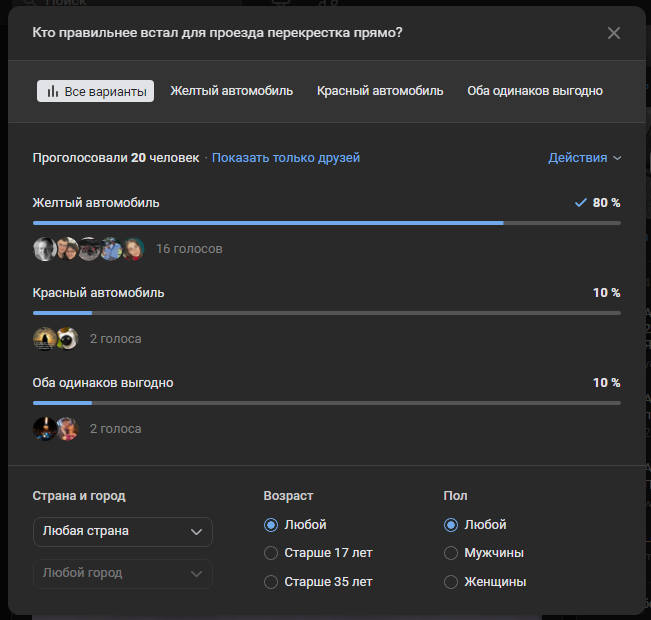
Task: Switch to 'Красный автомобиль' tab
Action: tap(380, 91)
